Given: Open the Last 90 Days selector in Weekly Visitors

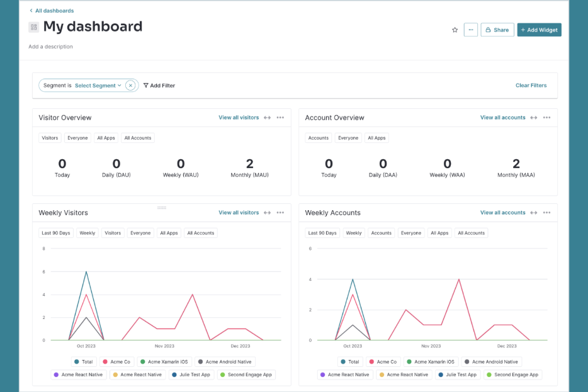Looking at the screenshot, I should pos(55,233).
